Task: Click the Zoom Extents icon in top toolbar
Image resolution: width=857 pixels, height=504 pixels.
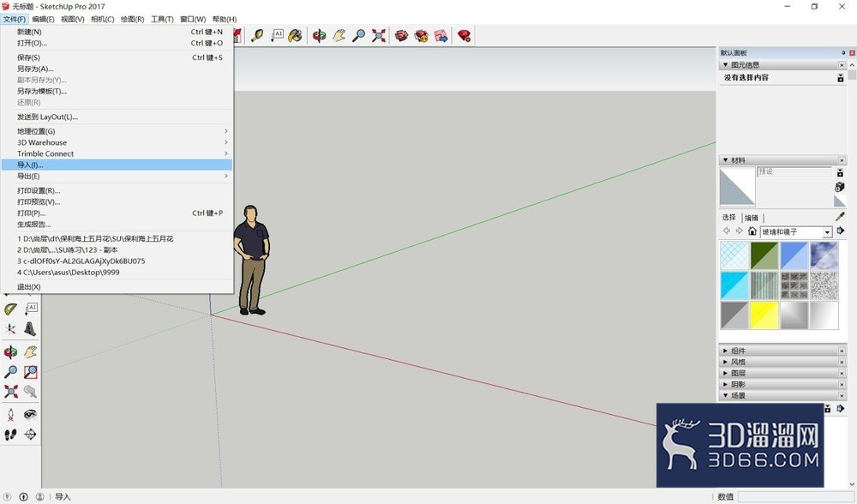Action: coord(378,36)
